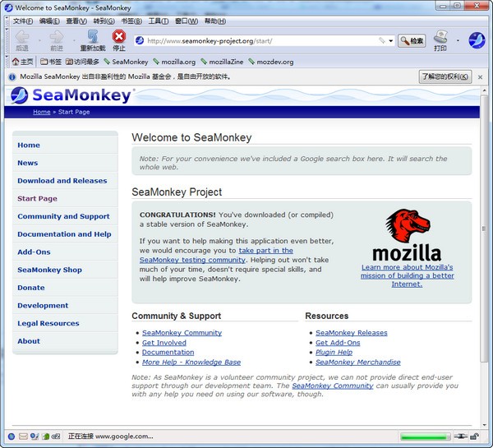Screen dimensions: 493x448
Task: Open News in the sidebar navigation
Action: tap(28, 163)
